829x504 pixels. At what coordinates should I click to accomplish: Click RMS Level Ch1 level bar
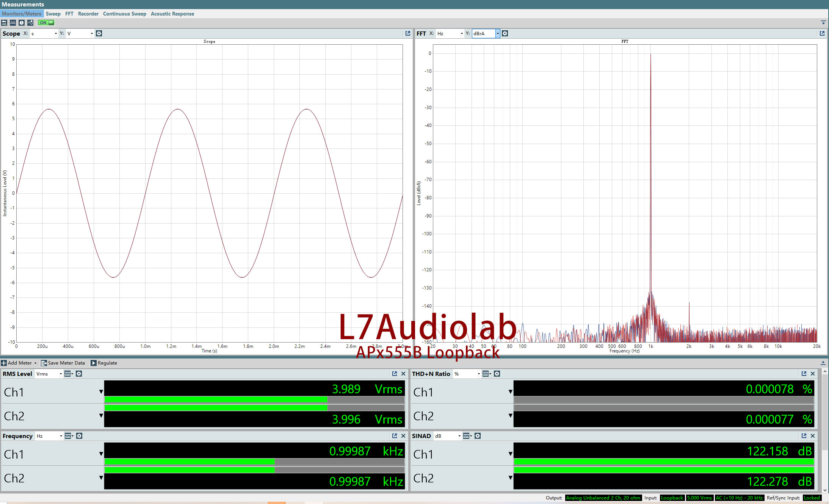coord(254,399)
